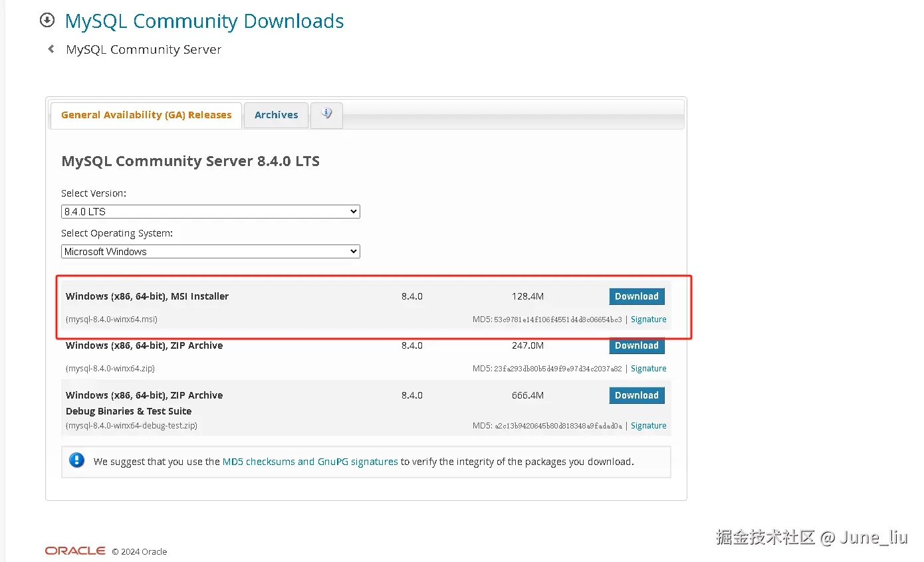Click the 247.0M size value
Viewport: 924px width, 562px height.
[528, 345]
